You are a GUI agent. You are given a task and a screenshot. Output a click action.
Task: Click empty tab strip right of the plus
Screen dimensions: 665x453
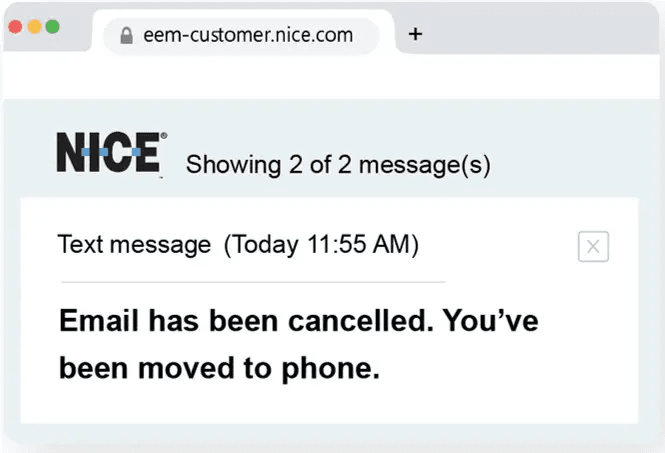pos(540,34)
